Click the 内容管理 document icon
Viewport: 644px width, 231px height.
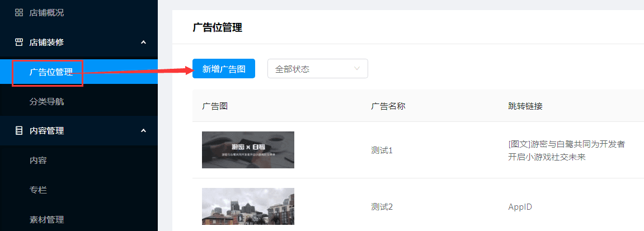click(x=18, y=131)
